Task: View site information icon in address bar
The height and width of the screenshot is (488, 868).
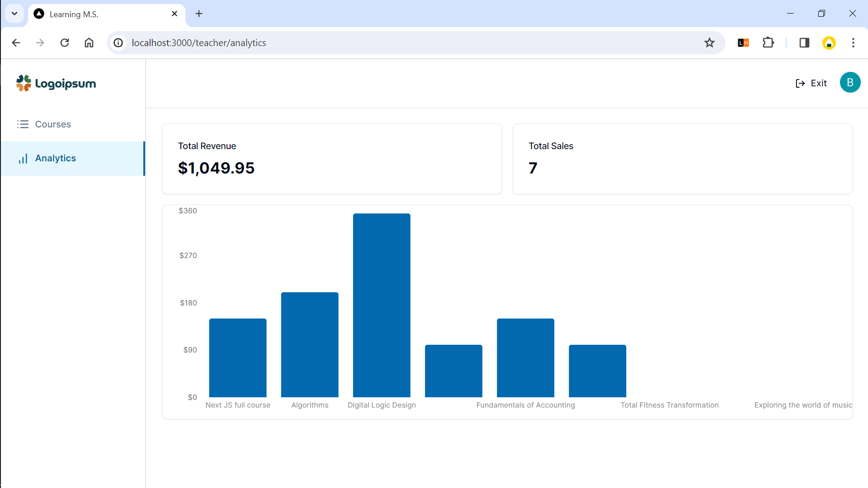Action: (118, 42)
